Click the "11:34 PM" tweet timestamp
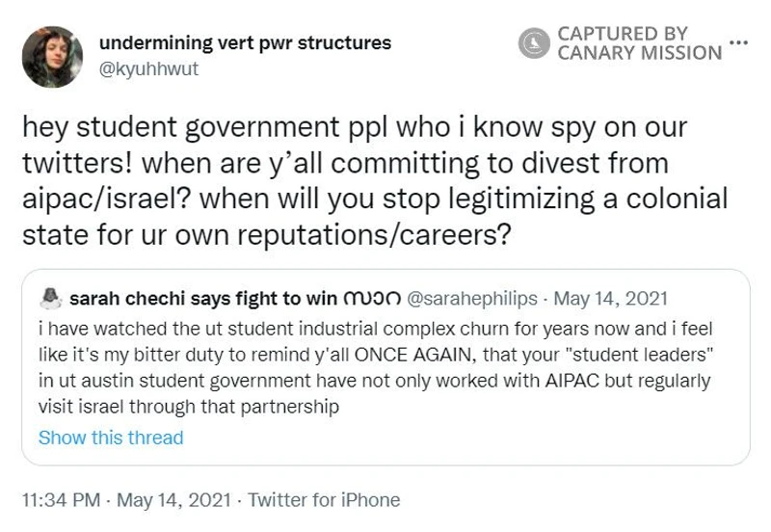 61,500
